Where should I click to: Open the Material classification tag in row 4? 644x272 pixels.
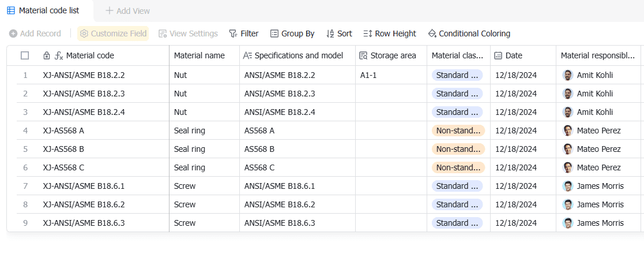458,131
